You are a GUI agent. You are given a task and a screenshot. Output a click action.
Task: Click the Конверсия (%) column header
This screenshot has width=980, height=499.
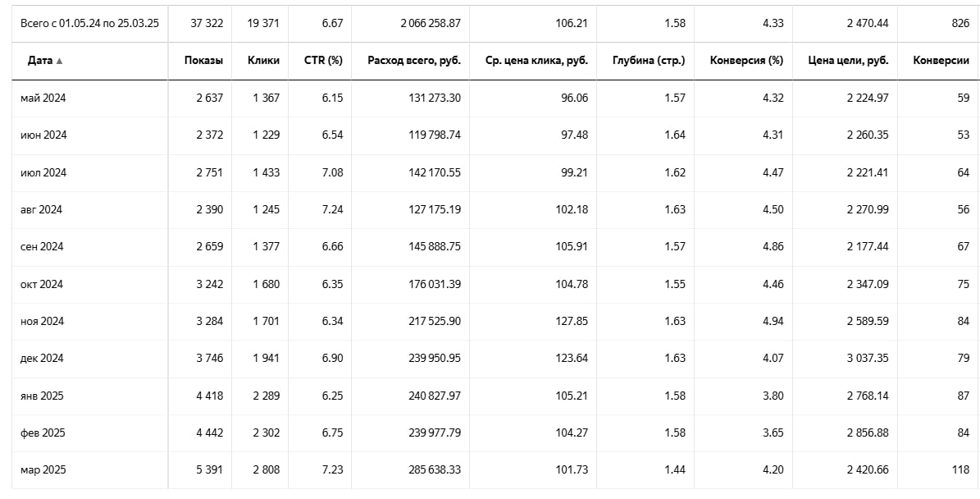(x=746, y=61)
